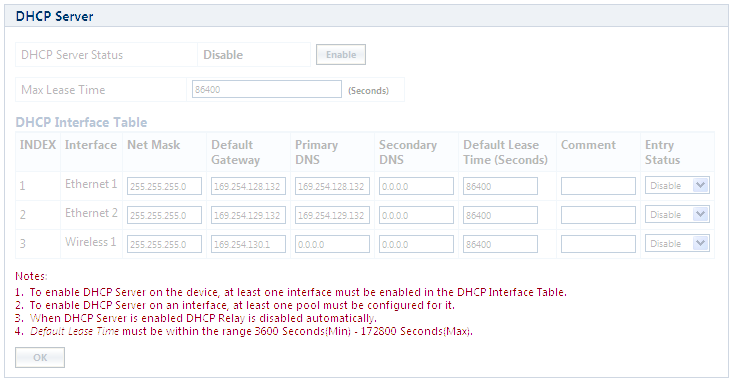Screen dimensions: 732x382
Task: Click the 'DHCP Server' panel title
Action: [x=55, y=16]
